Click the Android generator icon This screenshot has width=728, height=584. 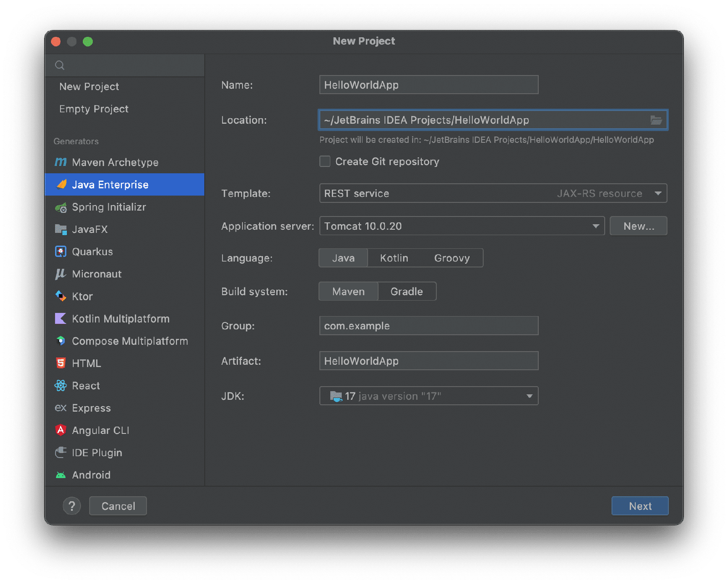click(61, 475)
